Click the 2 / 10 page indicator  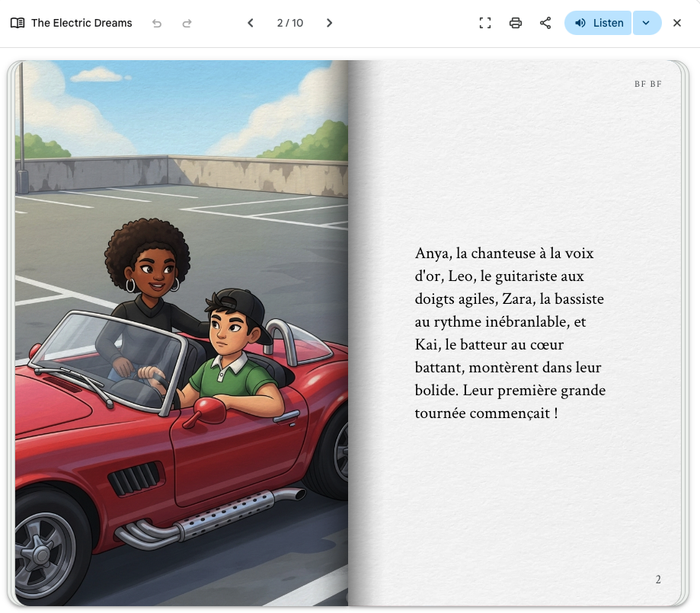coord(289,23)
